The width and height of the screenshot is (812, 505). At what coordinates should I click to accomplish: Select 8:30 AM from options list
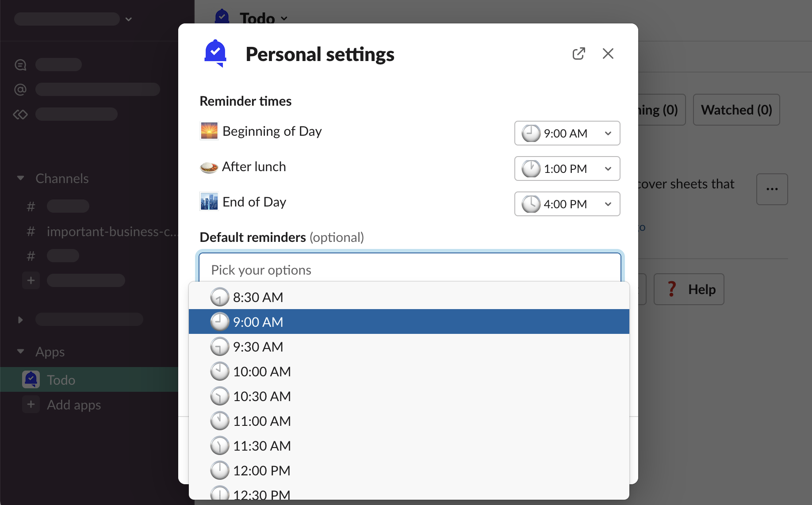point(258,297)
